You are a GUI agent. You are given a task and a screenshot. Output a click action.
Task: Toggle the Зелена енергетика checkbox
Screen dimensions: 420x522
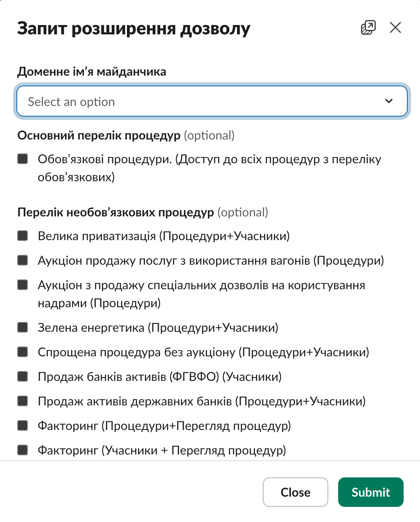click(23, 327)
